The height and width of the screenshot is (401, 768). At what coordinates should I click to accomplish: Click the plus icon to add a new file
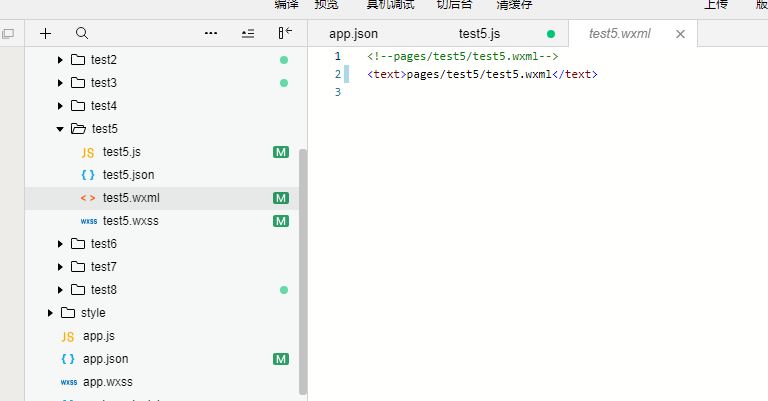click(x=46, y=33)
